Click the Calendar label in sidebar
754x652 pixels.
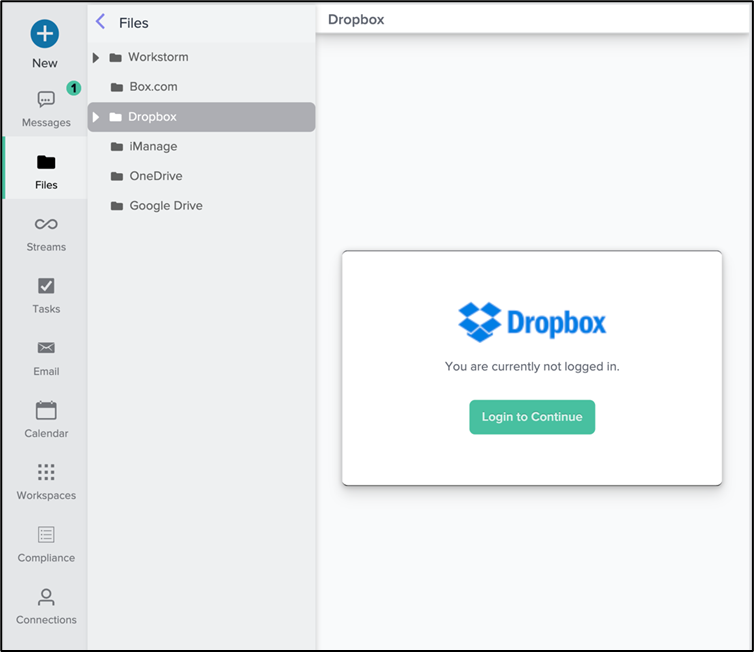(46, 433)
